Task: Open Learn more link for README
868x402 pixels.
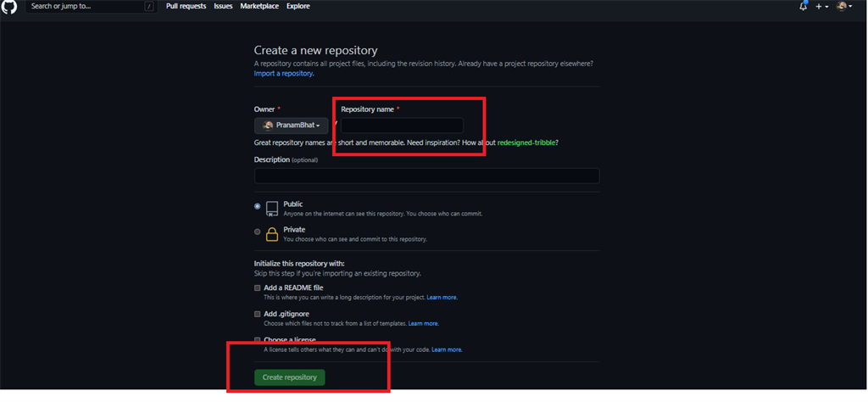Action: click(442, 298)
